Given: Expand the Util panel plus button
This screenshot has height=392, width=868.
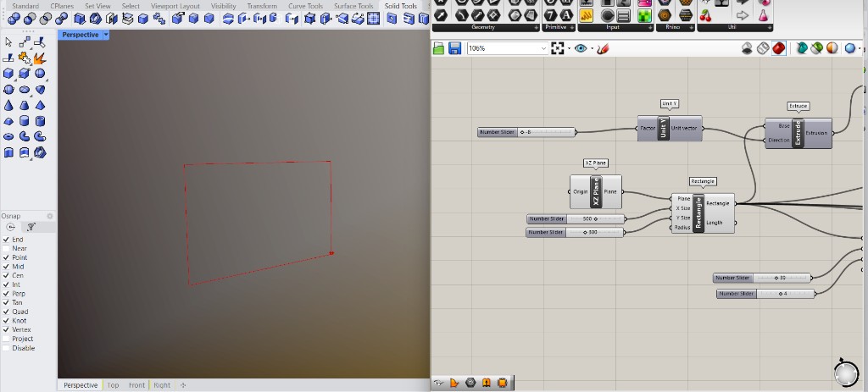Looking at the screenshot, I should point(769,28).
